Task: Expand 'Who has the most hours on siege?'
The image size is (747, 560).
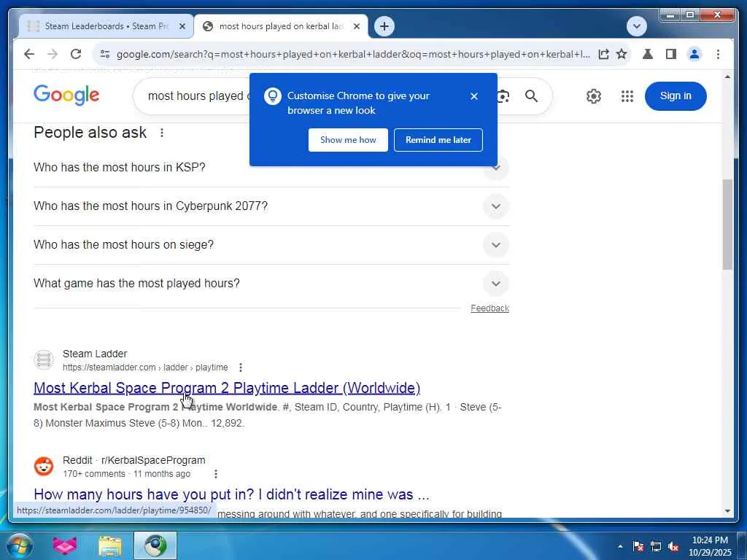Action: click(271, 245)
